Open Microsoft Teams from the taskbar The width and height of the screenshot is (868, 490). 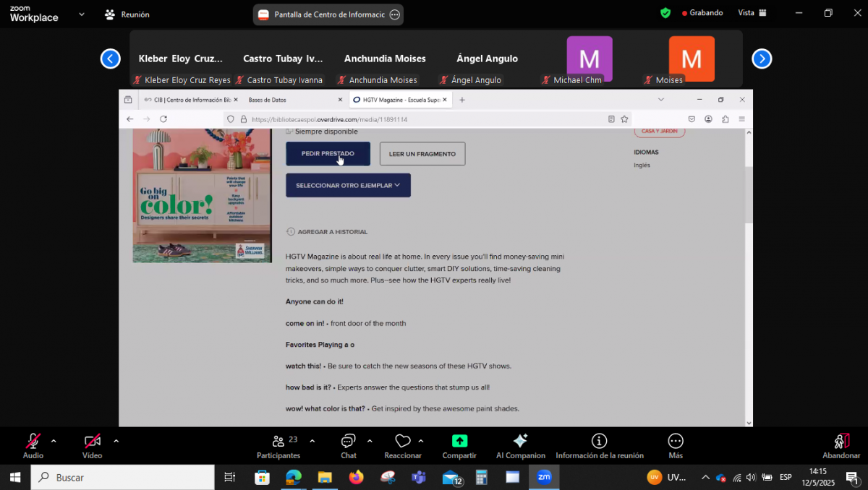(x=419, y=477)
